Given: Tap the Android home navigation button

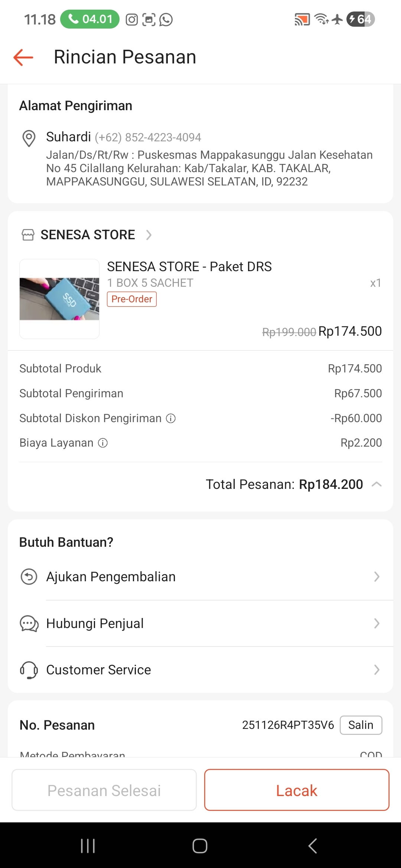Looking at the screenshot, I should tap(200, 846).
